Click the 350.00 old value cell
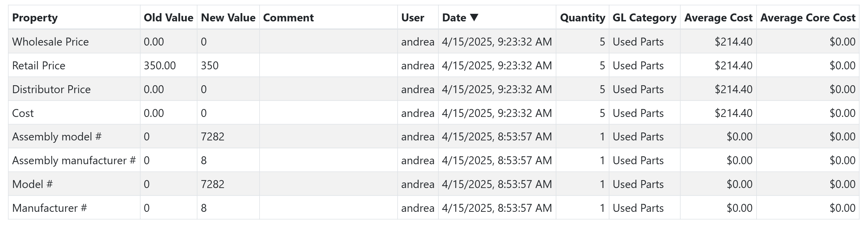868x227 pixels. [x=160, y=66]
